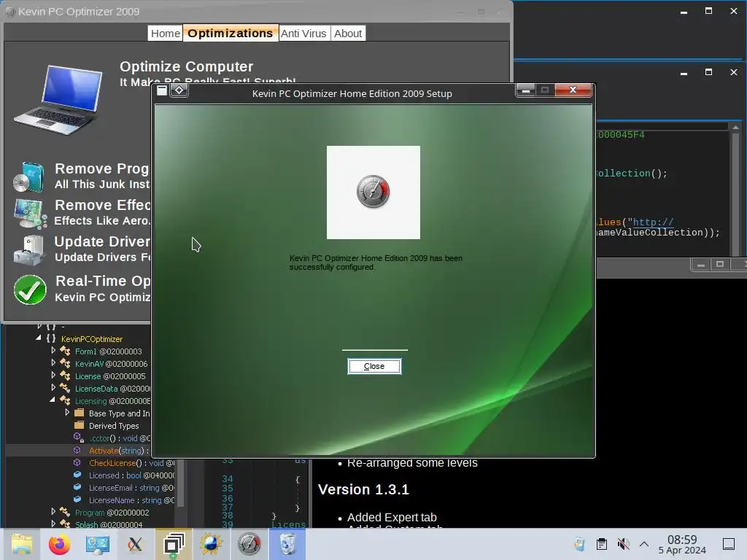Expand the Form1 class node
This screenshot has height=560, width=747.
click(x=53, y=351)
